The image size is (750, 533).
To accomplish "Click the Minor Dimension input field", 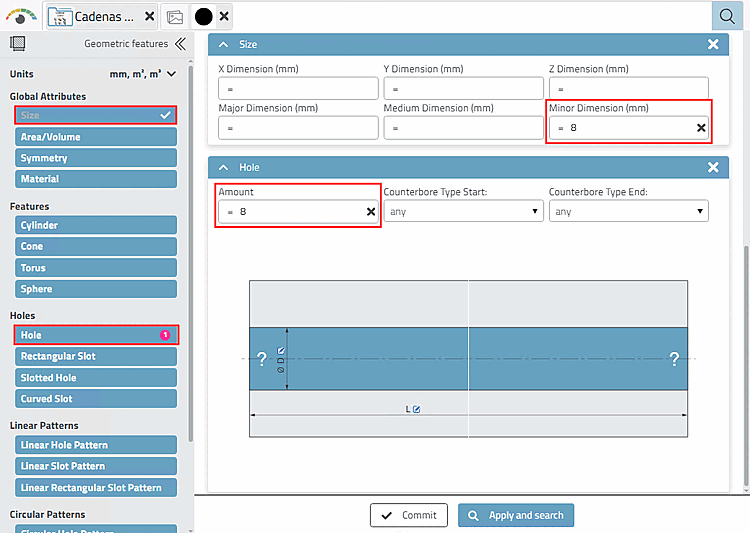I will (629, 128).
